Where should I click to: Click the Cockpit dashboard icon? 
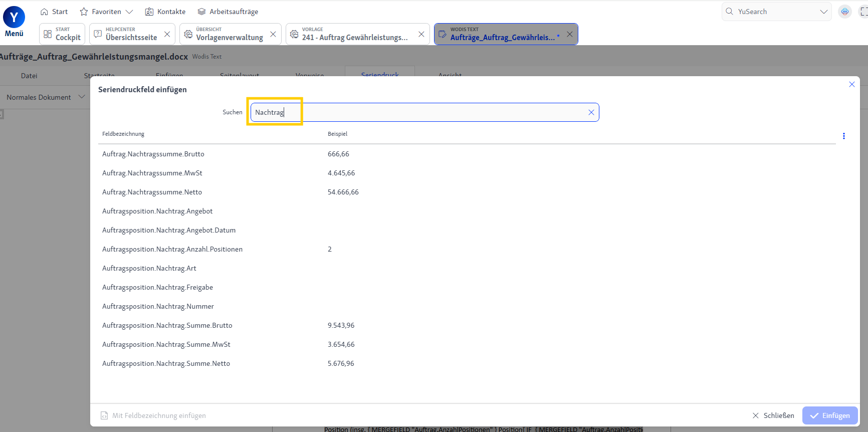48,34
